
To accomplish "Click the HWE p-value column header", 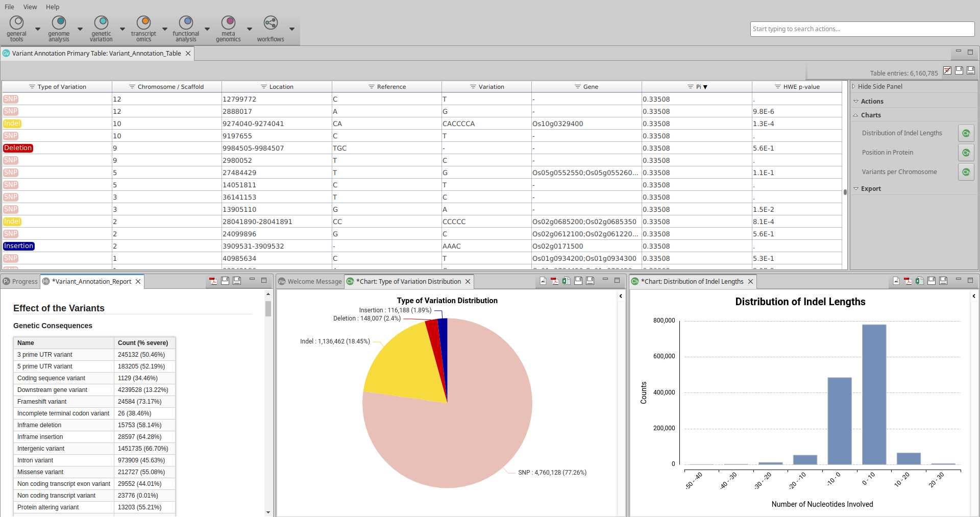I will coord(797,87).
